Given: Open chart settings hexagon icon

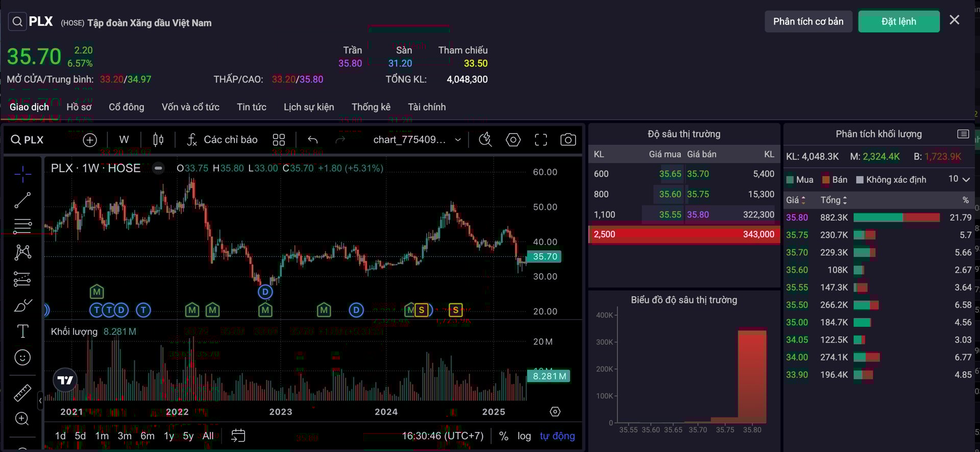Looking at the screenshot, I should point(513,140).
